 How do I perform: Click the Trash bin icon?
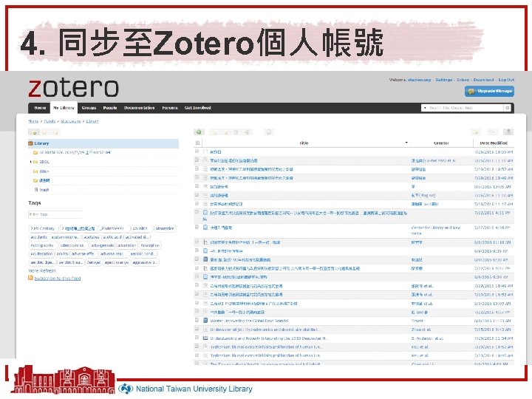tap(36, 190)
